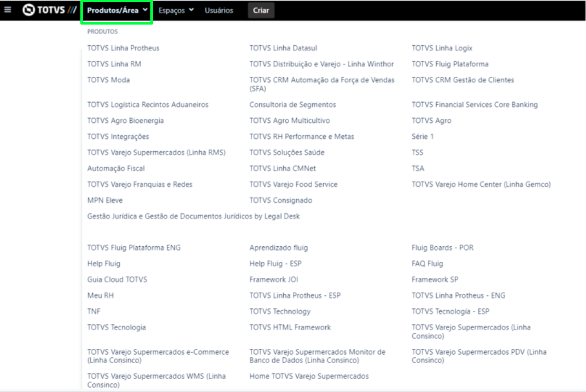The image size is (586, 392).
Task: Open TOTVS RH Performance e Metas
Action: pyautogui.click(x=302, y=136)
